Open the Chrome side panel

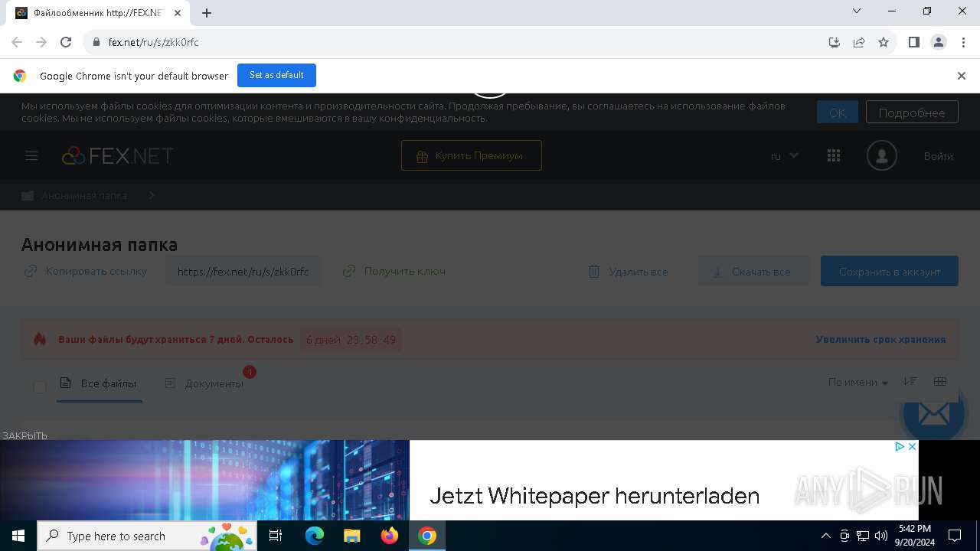point(914,42)
